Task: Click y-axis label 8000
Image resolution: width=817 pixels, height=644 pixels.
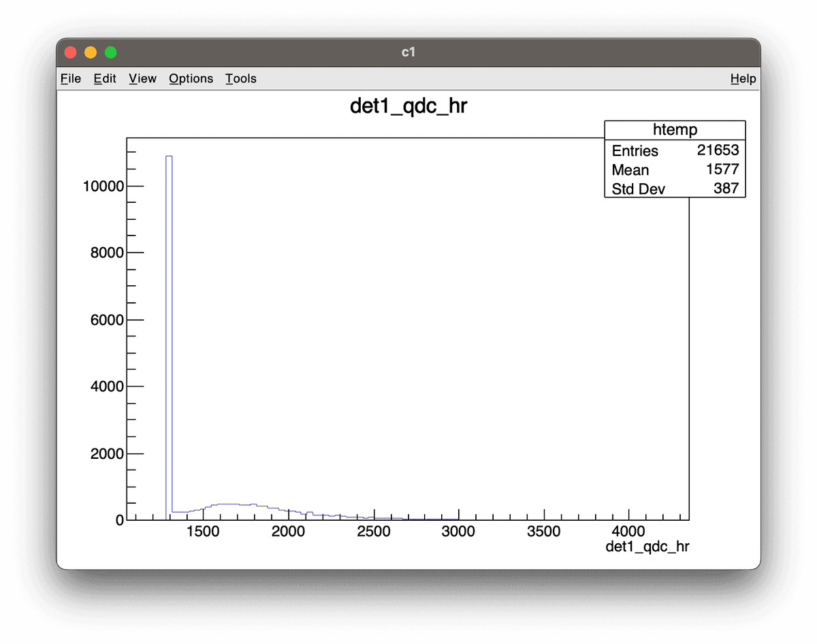Action: [107, 253]
